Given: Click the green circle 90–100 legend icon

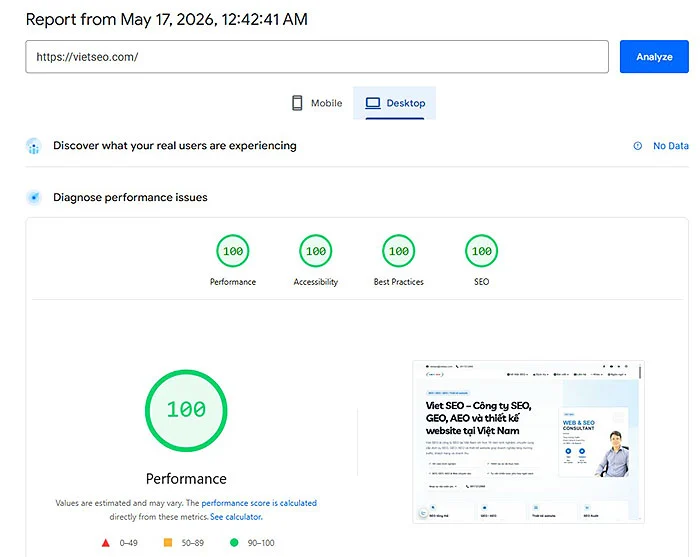Looking at the screenshot, I should click(234, 543).
